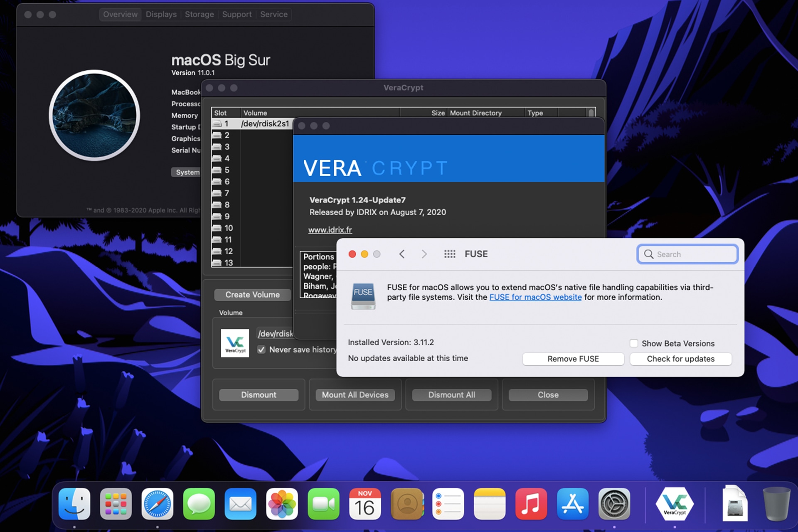Open the www.idrix.fr link

click(330, 230)
